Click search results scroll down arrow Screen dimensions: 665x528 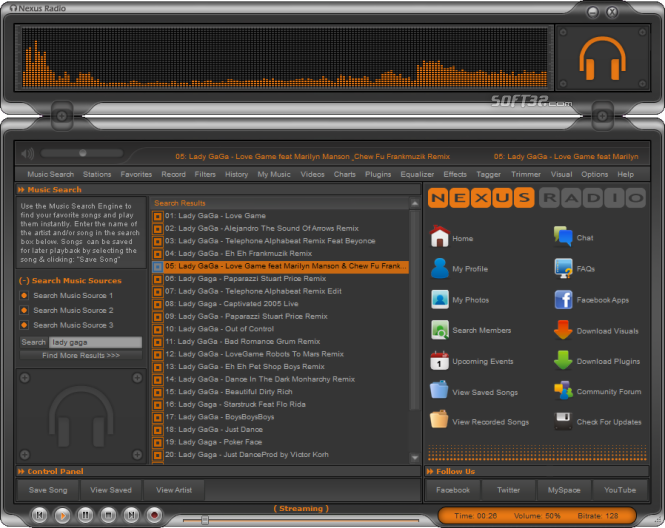tap(415, 458)
